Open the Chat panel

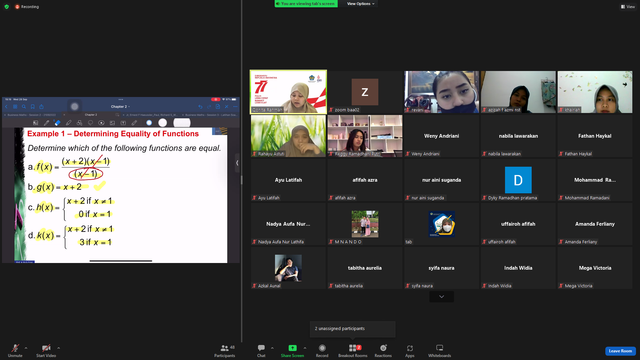tap(261, 350)
